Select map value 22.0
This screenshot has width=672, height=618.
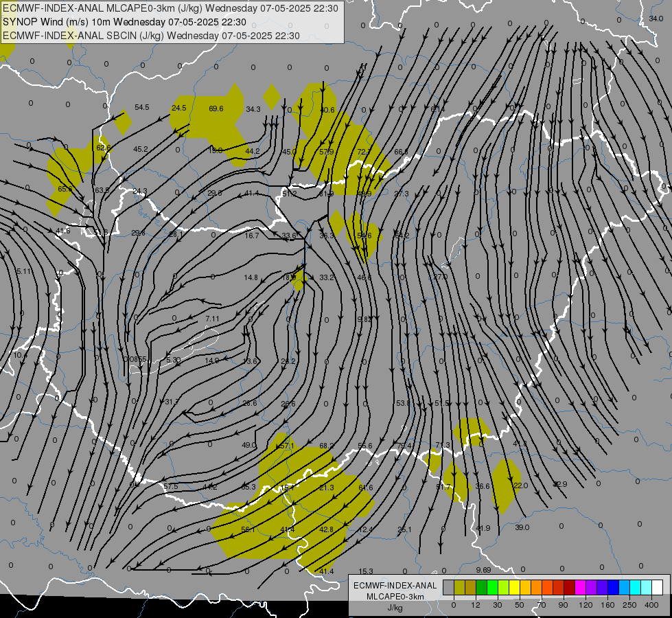pos(521,485)
